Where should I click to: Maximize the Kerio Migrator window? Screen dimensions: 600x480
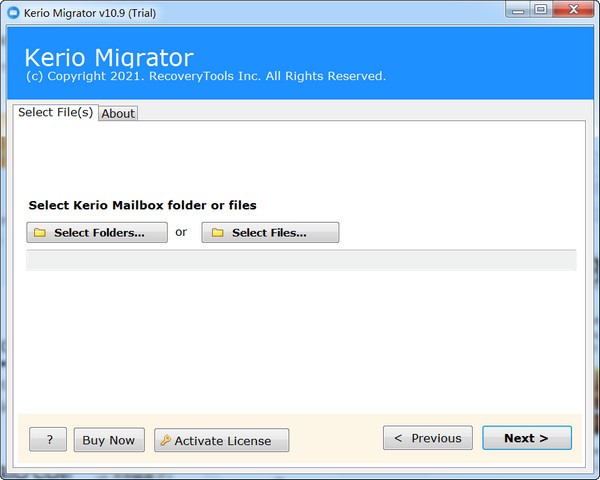[541, 10]
